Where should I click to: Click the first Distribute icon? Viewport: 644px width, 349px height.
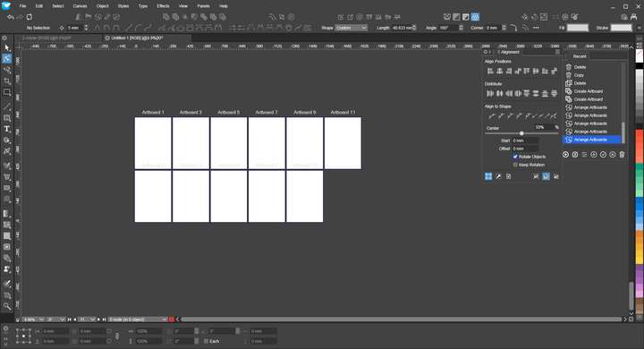pyautogui.click(x=490, y=93)
